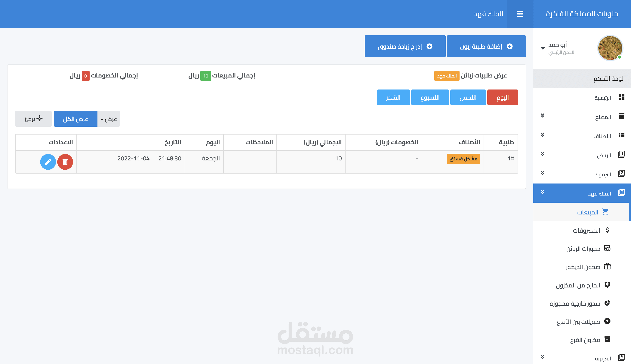
Task: Open حجوزات الزبائن menu item
Action: [x=583, y=249]
